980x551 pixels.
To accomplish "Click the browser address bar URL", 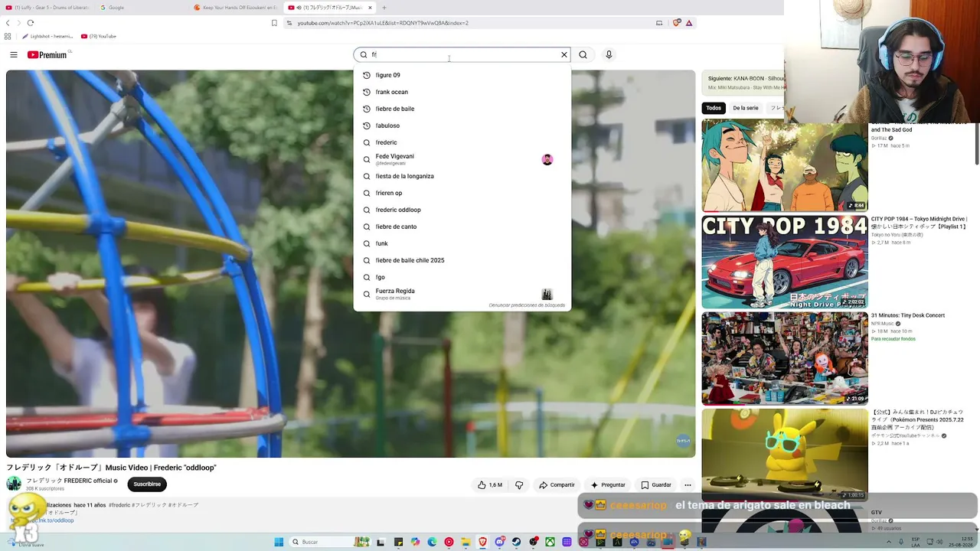I will pos(383,23).
